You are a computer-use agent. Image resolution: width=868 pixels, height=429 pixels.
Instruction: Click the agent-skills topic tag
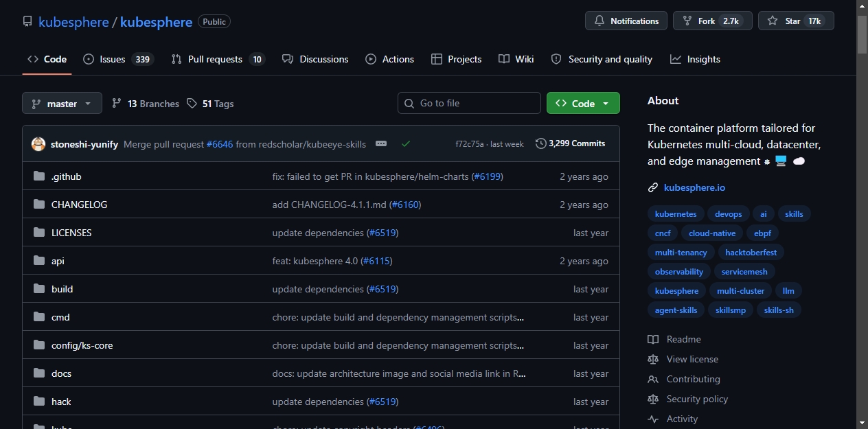coord(676,310)
